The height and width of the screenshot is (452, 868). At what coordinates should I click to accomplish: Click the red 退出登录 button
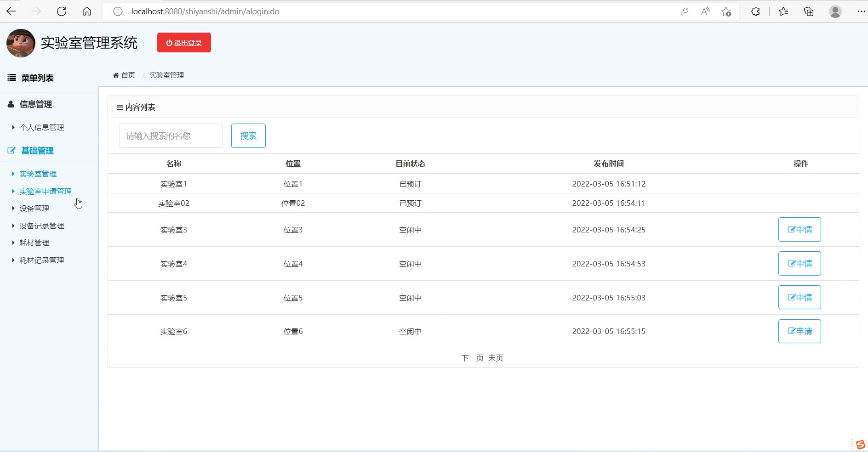[x=184, y=43]
